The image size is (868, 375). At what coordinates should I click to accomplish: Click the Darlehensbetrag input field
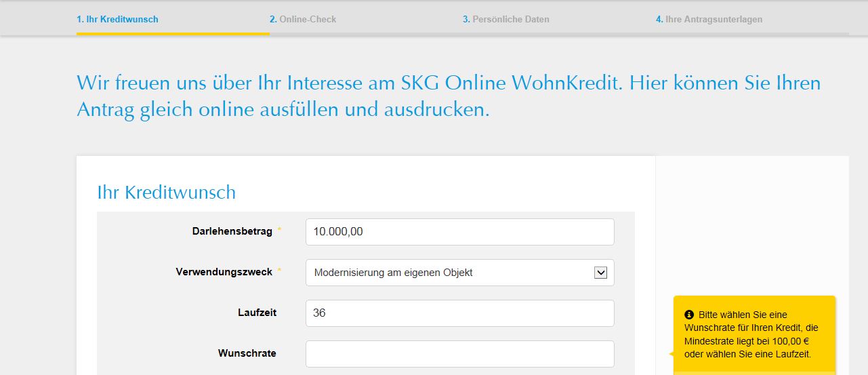460,232
